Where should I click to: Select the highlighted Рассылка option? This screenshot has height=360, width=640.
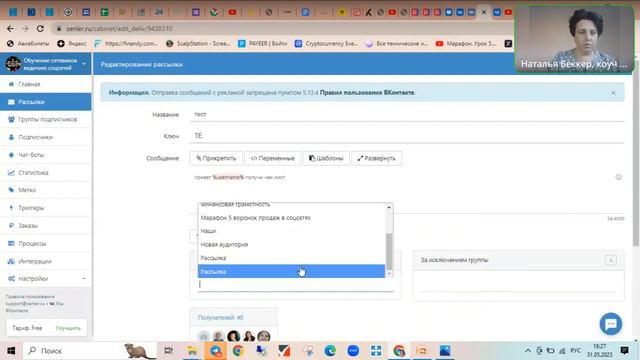click(x=291, y=271)
